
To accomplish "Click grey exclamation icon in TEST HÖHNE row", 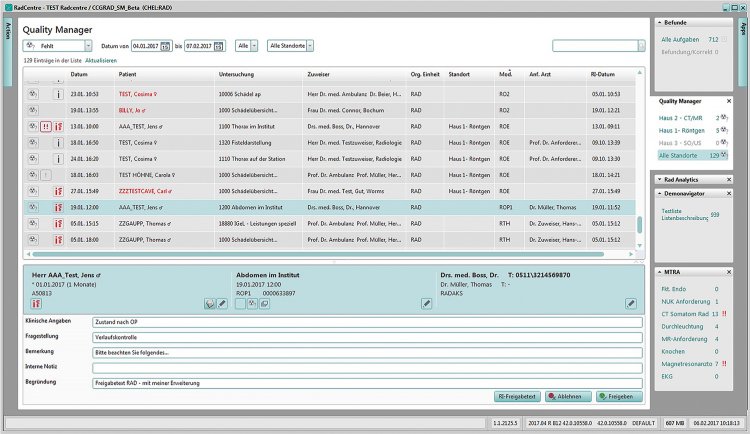I will tap(46, 175).
